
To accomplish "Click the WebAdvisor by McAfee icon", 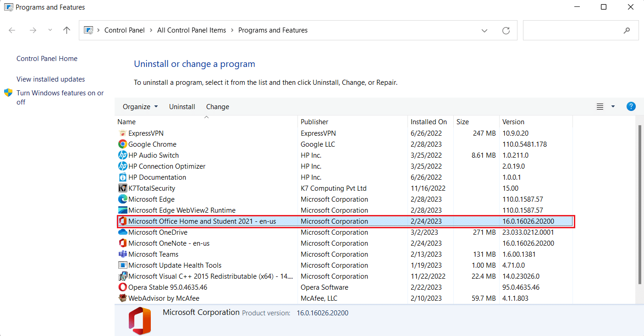I will (x=122, y=298).
